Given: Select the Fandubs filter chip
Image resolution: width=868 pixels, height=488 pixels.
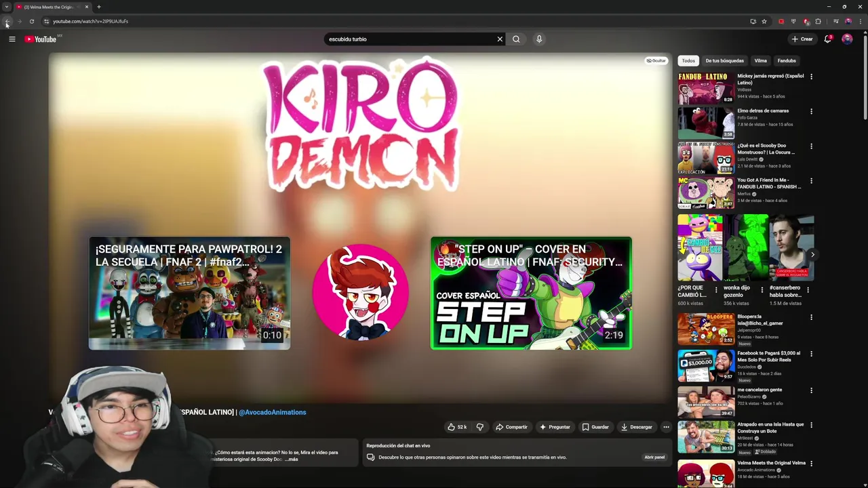Looking at the screenshot, I should [x=787, y=61].
